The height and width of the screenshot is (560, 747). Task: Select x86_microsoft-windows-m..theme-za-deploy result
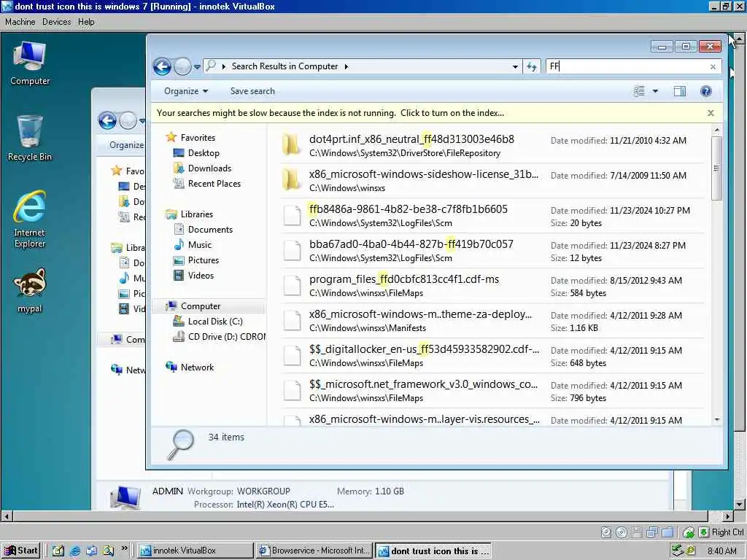[x=492, y=321]
